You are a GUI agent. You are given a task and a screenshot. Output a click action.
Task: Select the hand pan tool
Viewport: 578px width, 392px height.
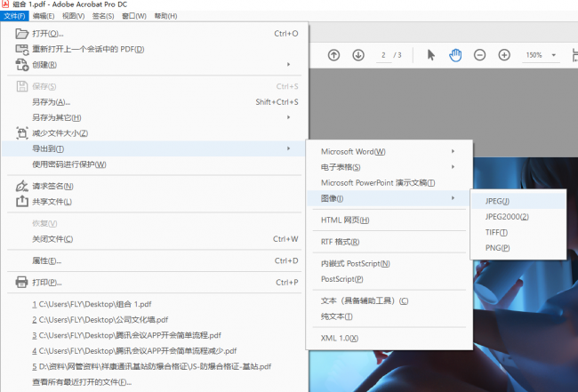click(x=455, y=55)
